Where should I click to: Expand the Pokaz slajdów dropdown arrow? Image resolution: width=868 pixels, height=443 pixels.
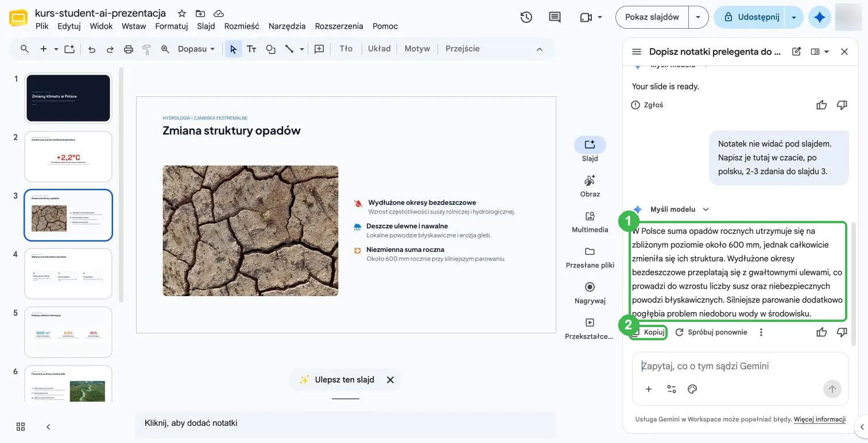click(x=698, y=17)
